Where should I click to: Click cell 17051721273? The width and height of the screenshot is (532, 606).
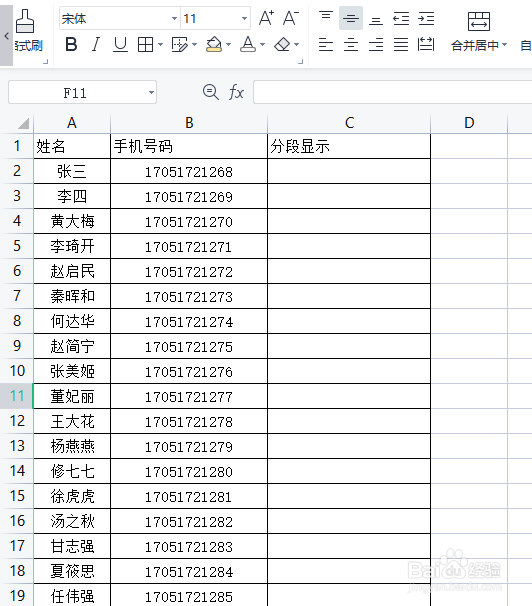pyautogui.click(x=189, y=296)
